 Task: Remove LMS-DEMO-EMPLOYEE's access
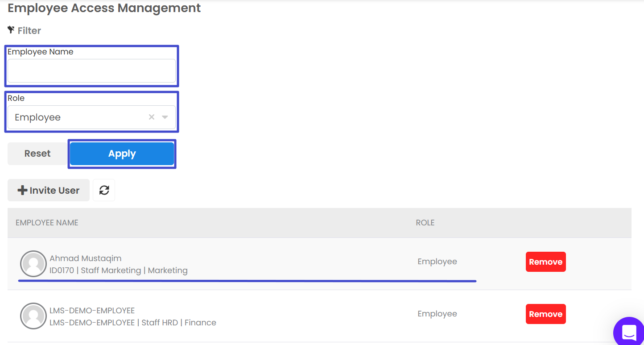(x=545, y=314)
